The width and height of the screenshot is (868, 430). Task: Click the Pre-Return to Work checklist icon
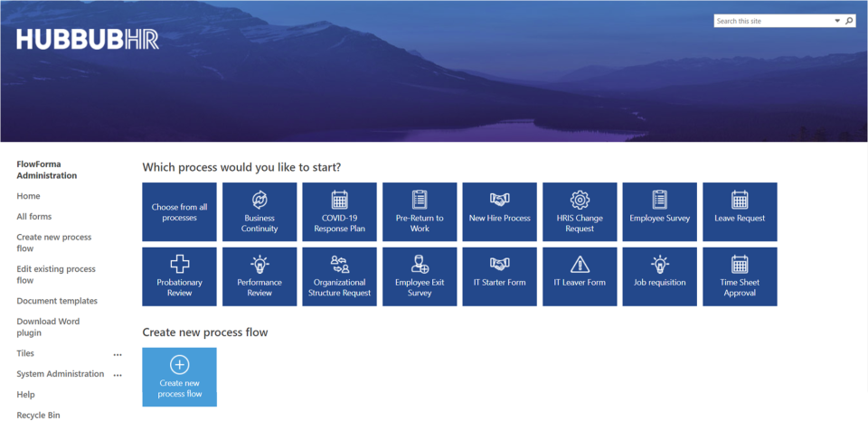(x=420, y=200)
